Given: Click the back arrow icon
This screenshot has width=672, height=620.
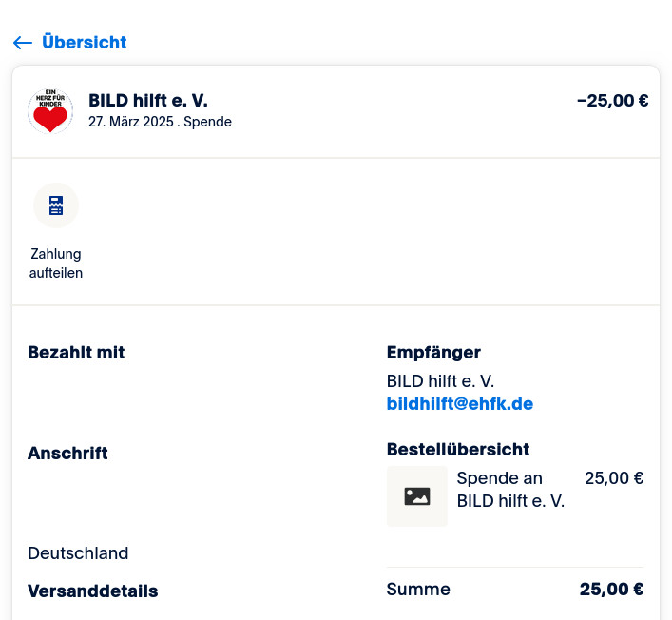Looking at the screenshot, I should [x=23, y=43].
